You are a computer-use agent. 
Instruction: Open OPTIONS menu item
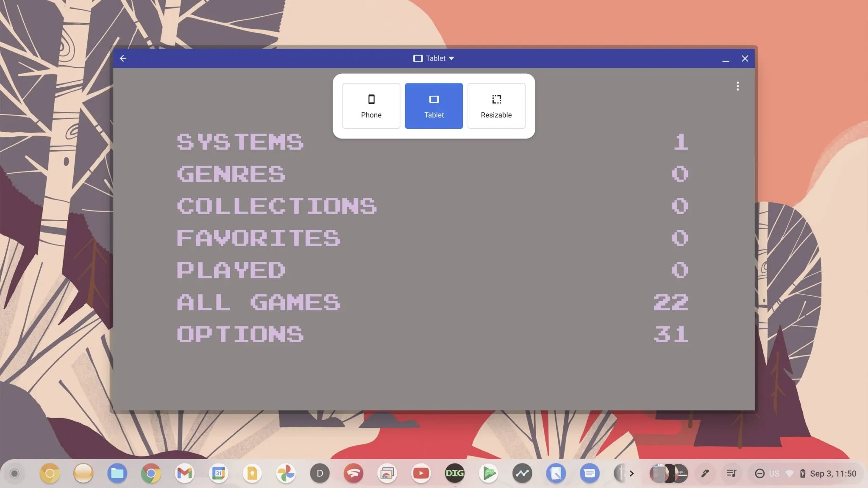[x=241, y=334]
